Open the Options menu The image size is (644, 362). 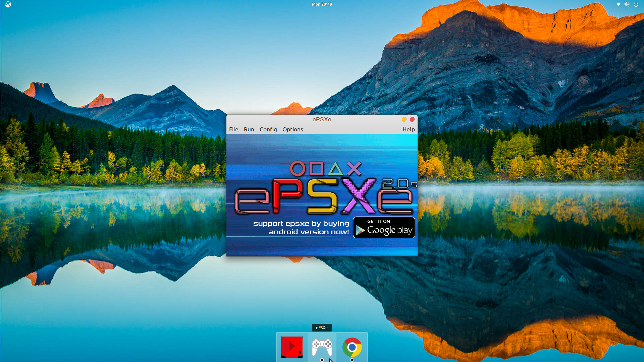coord(292,129)
